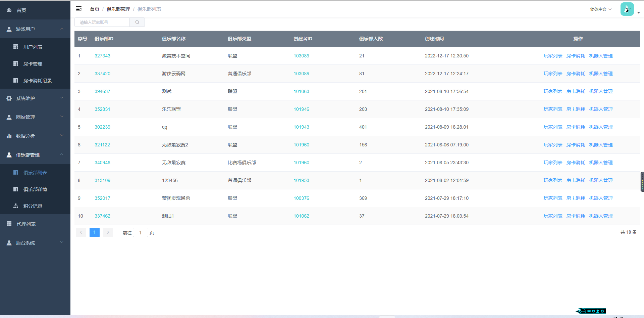Open the 简体中文 language dropdown

tap(601, 9)
